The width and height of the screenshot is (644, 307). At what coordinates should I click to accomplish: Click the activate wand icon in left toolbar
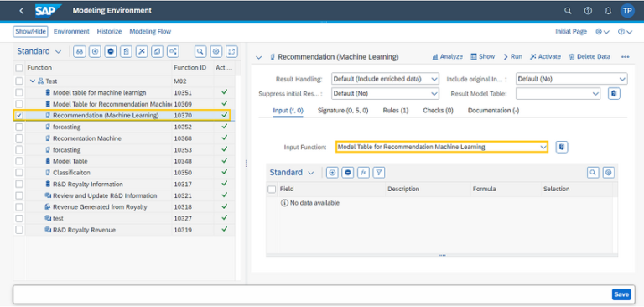(x=142, y=51)
